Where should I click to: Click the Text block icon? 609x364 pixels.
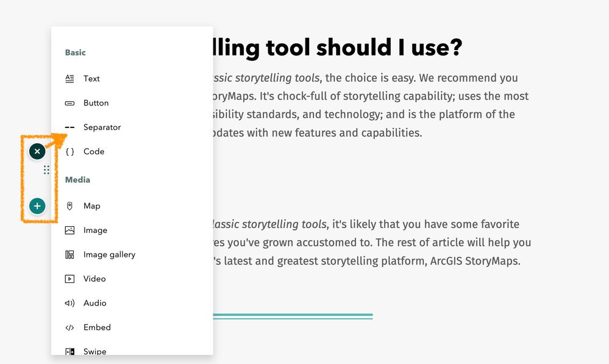click(69, 79)
